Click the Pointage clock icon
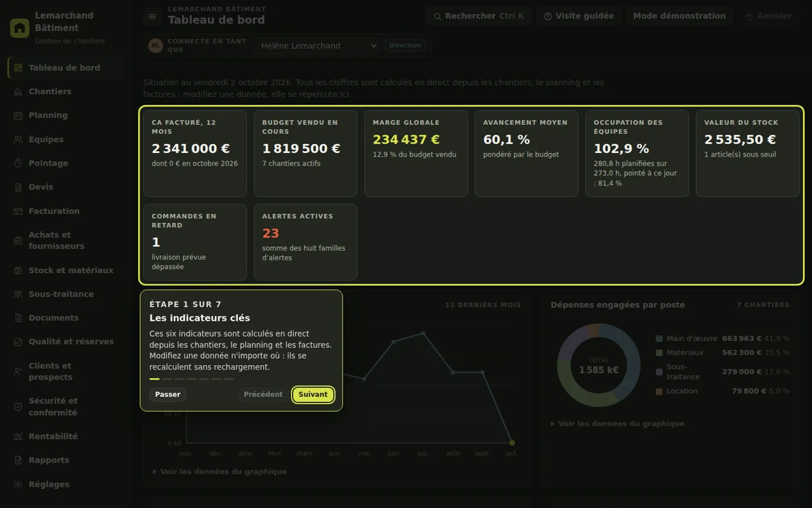 pyautogui.click(x=18, y=163)
